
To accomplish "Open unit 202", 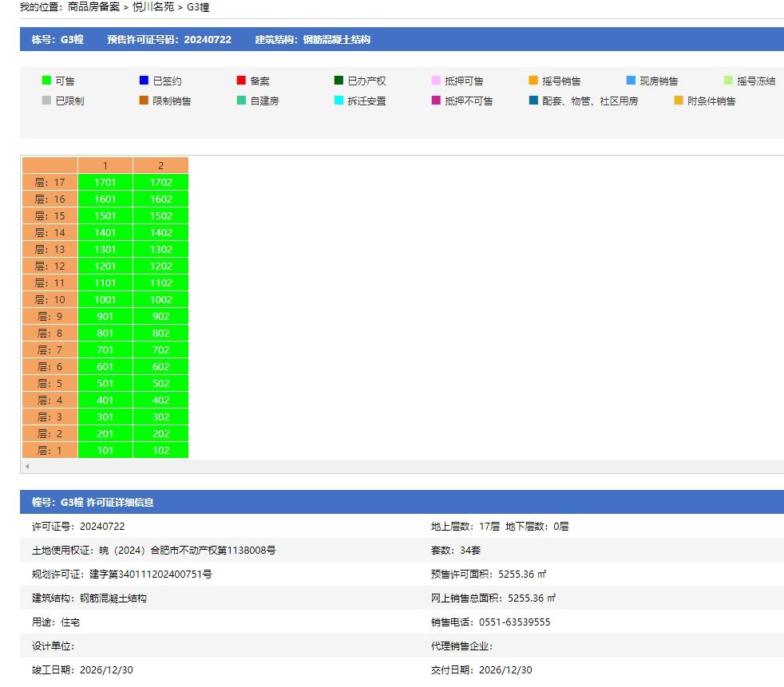I will pyautogui.click(x=161, y=433).
